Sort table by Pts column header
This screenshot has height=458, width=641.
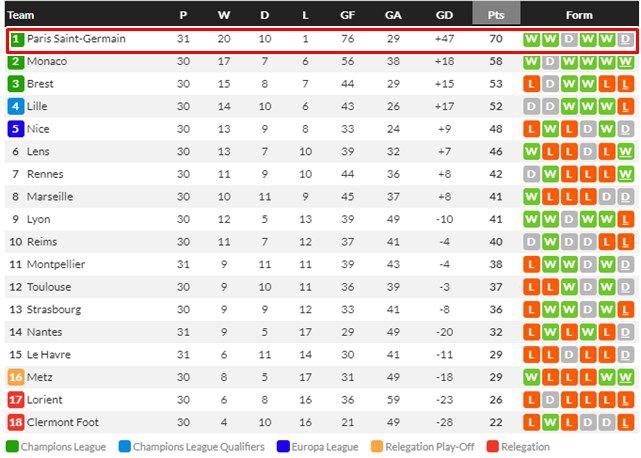point(496,15)
